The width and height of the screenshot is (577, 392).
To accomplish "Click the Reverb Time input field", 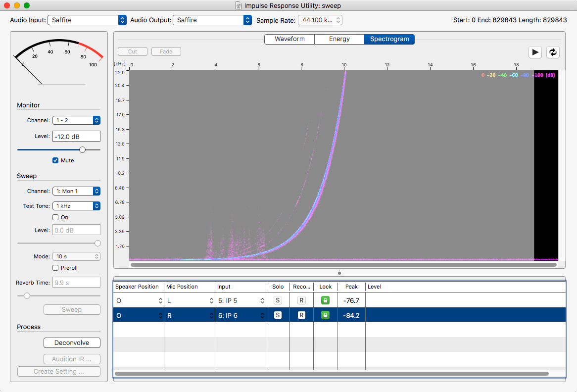I will pyautogui.click(x=76, y=282).
